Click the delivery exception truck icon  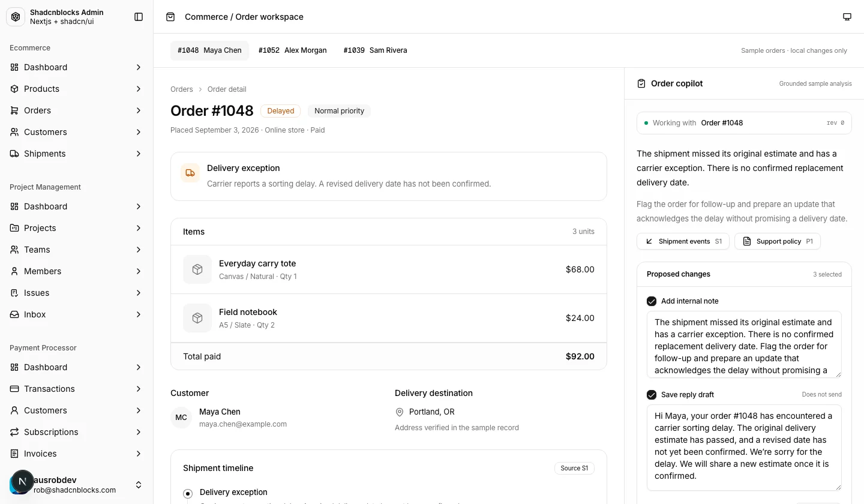point(190,173)
